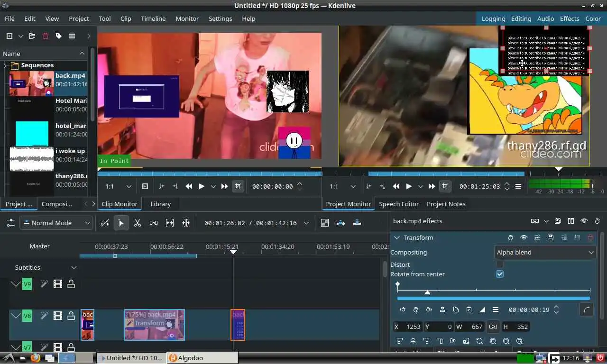Select the Ripple tool
607x364 pixels.
tap(186, 223)
